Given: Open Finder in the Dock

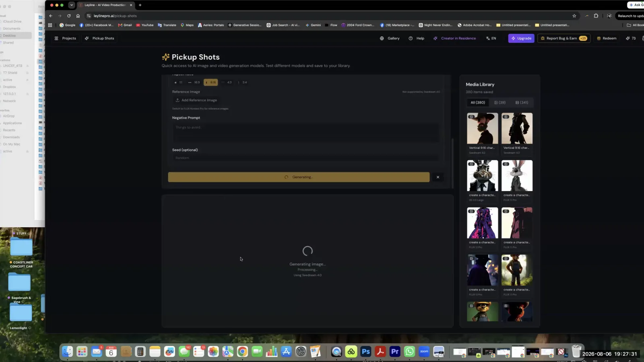Looking at the screenshot, I should click(67, 352).
